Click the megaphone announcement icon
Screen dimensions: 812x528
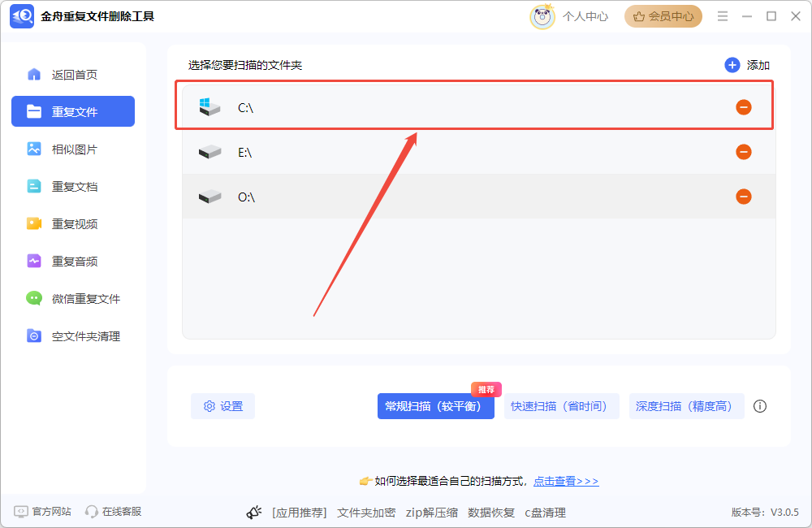(253, 513)
